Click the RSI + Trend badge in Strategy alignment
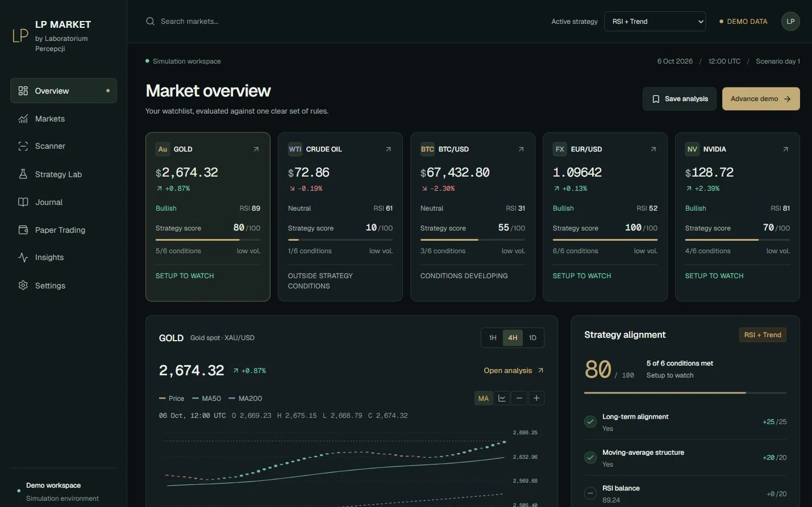Image resolution: width=812 pixels, height=507 pixels. (x=763, y=335)
